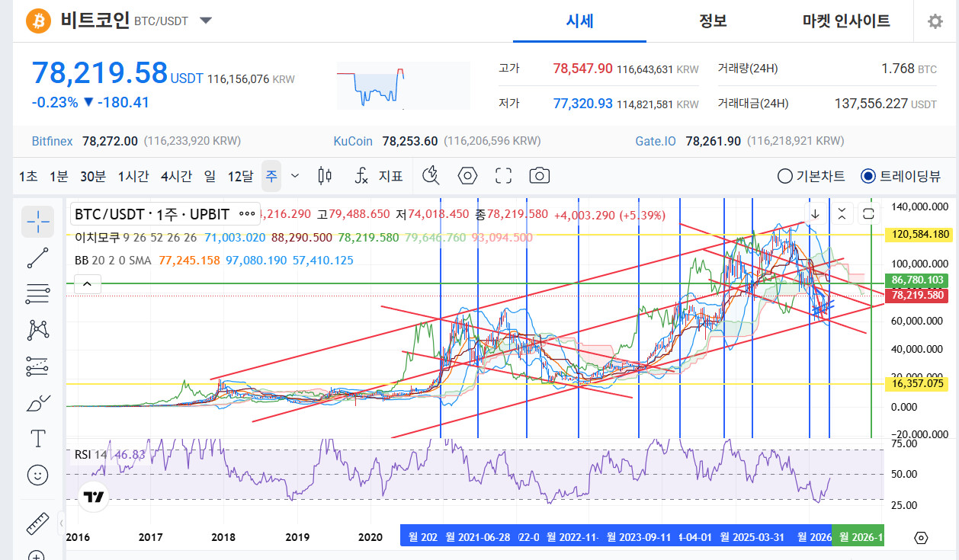This screenshot has height=560, width=959.
Task: Select the trend line drawing tool
Action: click(38, 258)
